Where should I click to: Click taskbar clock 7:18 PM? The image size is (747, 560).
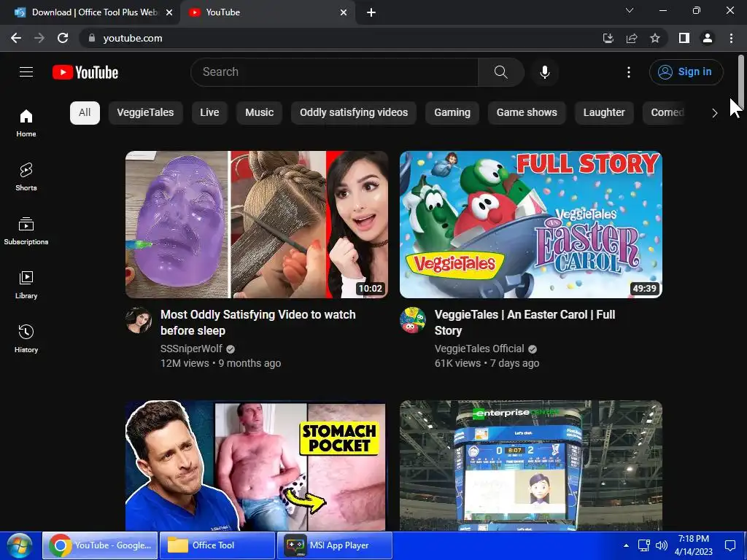(694, 545)
